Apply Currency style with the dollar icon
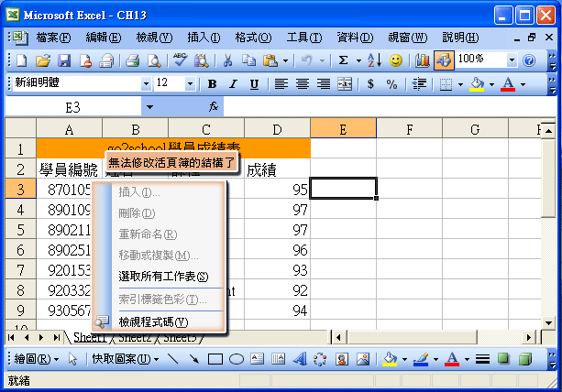The height and width of the screenshot is (392, 562). [x=370, y=84]
